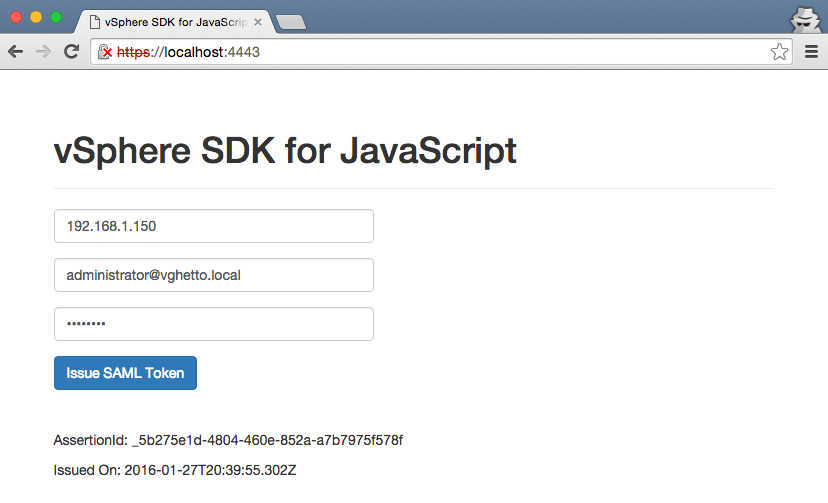Click into the password field
Viewport: 828px width, 503px height.
[214, 324]
